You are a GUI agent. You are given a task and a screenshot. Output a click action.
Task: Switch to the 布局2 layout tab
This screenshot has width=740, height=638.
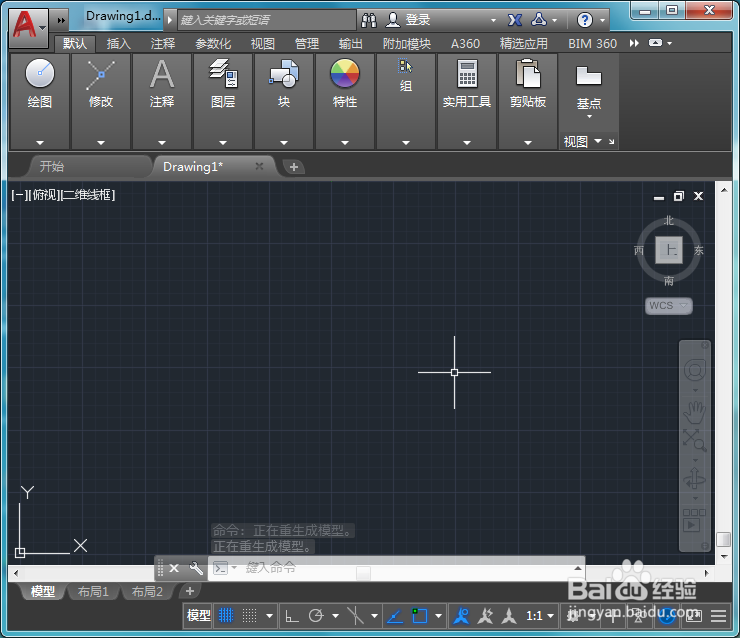click(x=147, y=591)
